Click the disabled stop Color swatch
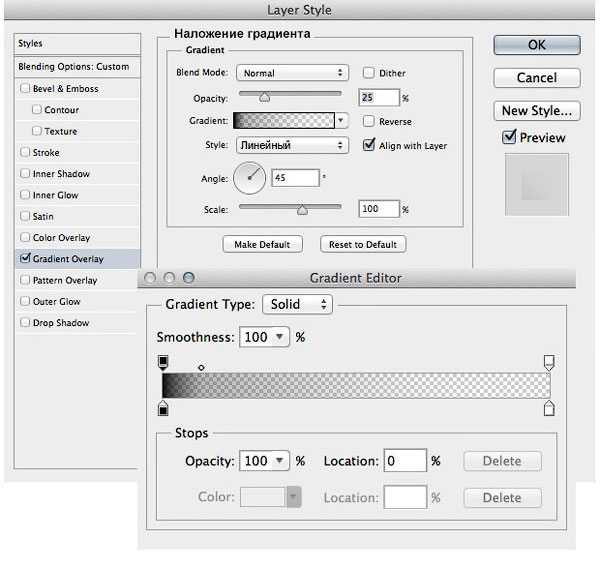 coord(263,497)
